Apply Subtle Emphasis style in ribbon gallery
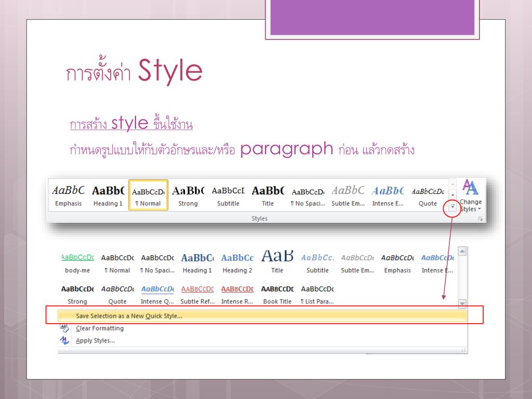532x399 pixels. [x=348, y=195]
